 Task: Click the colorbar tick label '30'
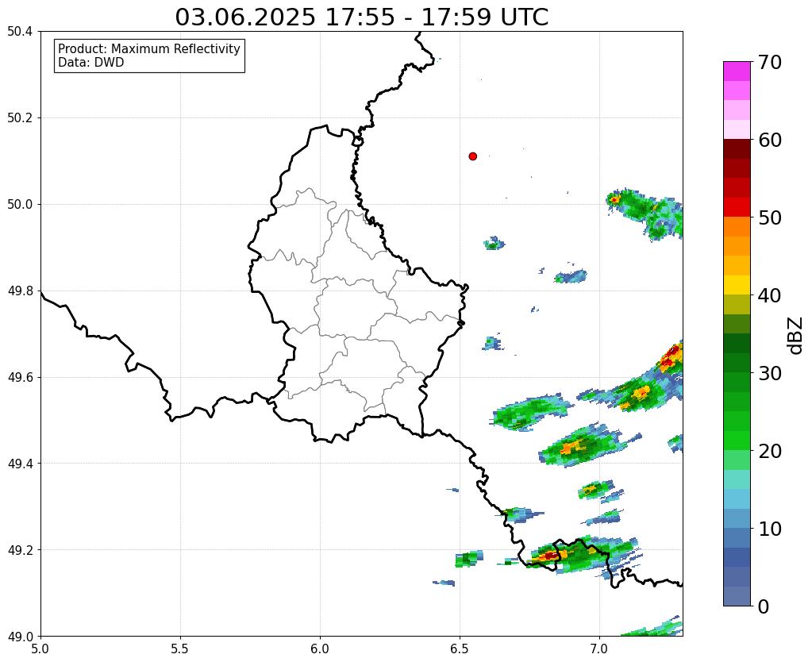(x=769, y=373)
